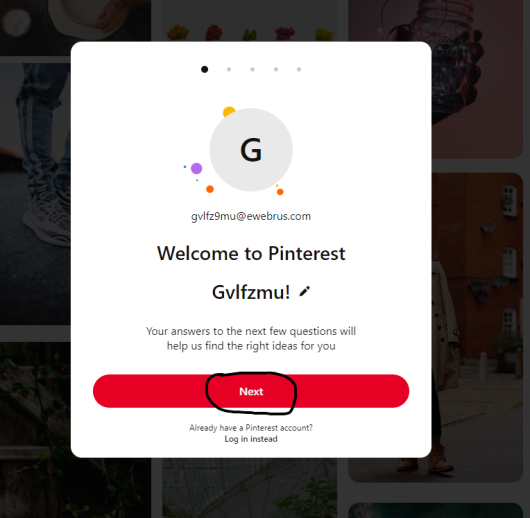The height and width of the screenshot is (518, 530).
Task: Click the gray G avatar circle
Action: click(x=251, y=150)
